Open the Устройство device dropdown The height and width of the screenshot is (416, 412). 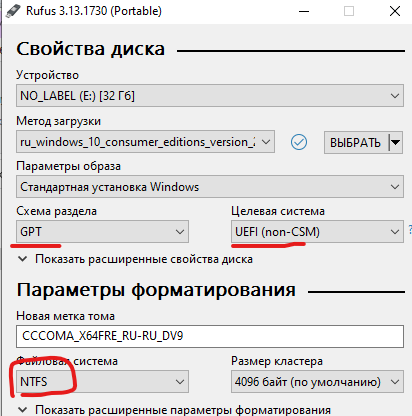click(x=210, y=96)
